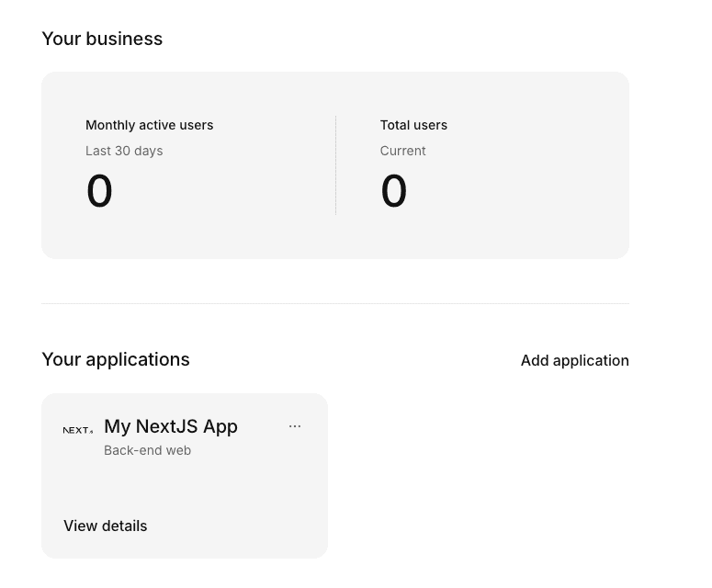Click the Your business heading
Screen dimensions: 712x588
[x=102, y=39]
